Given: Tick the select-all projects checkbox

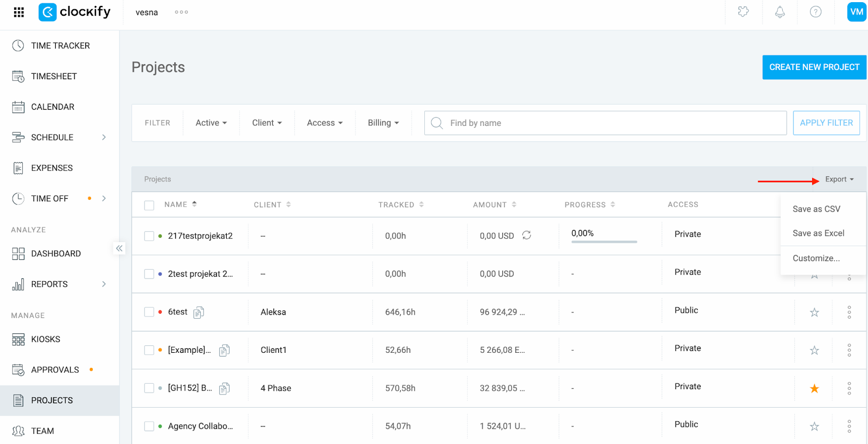Looking at the screenshot, I should point(149,205).
